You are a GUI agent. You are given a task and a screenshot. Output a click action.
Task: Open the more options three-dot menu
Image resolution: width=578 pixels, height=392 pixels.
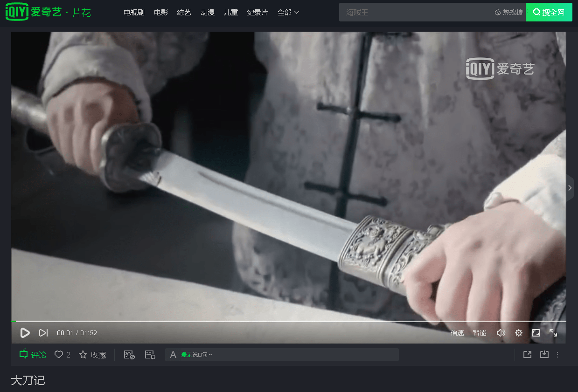tap(557, 355)
